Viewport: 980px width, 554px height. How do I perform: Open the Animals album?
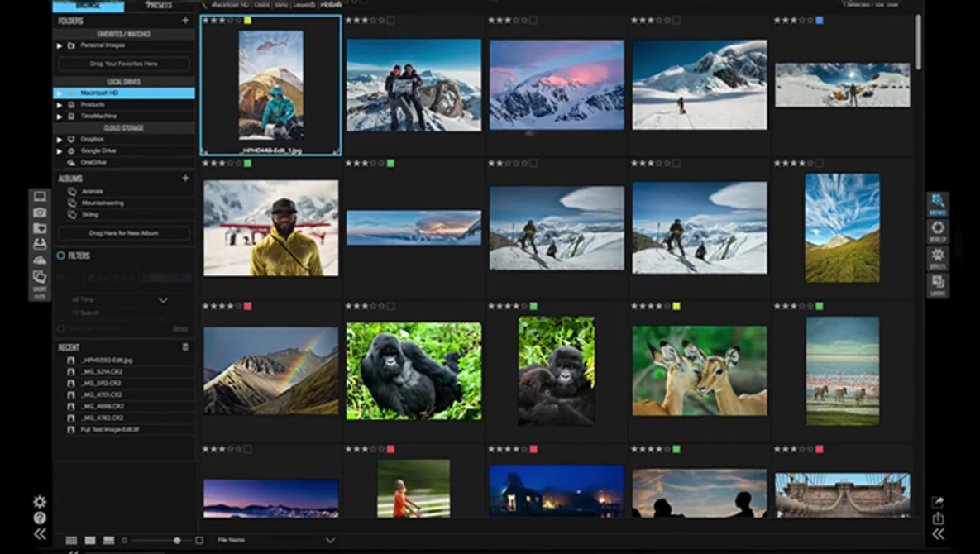tap(93, 191)
